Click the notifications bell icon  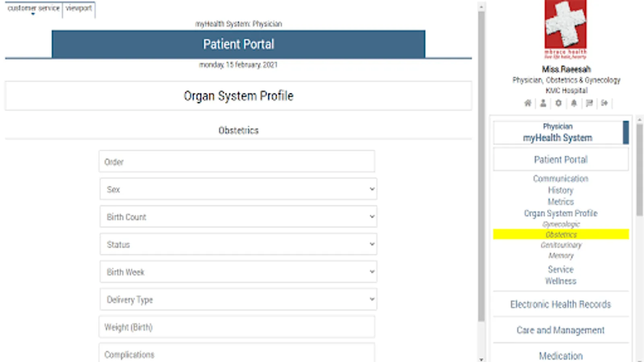[x=574, y=103]
